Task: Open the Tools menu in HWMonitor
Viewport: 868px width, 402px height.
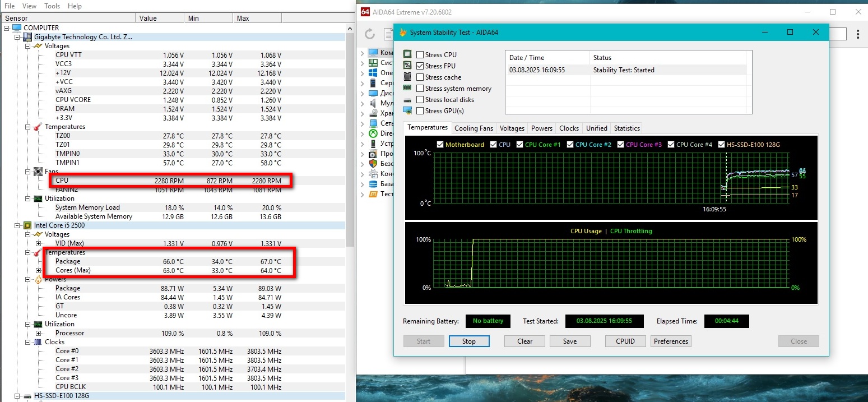Action: (x=52, y=6)
